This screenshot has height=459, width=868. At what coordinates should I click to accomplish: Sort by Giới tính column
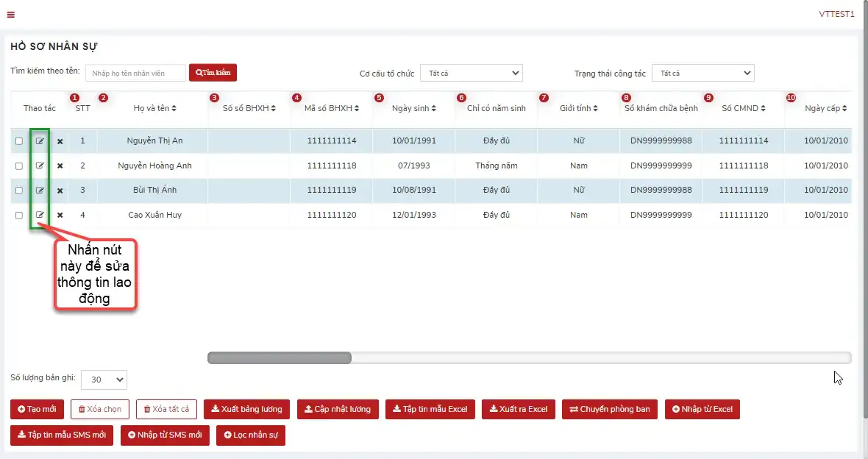578,109
